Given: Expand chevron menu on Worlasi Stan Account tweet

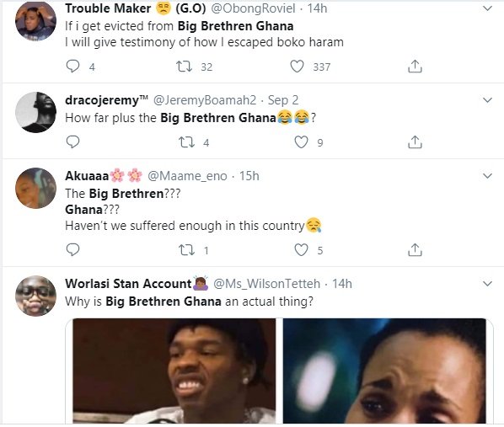Looking at the screenshot, I should [x=488, y=284].
